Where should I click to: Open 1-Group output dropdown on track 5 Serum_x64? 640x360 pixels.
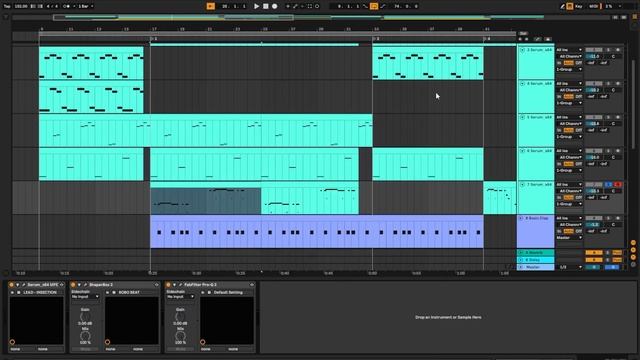pos(569,137)
